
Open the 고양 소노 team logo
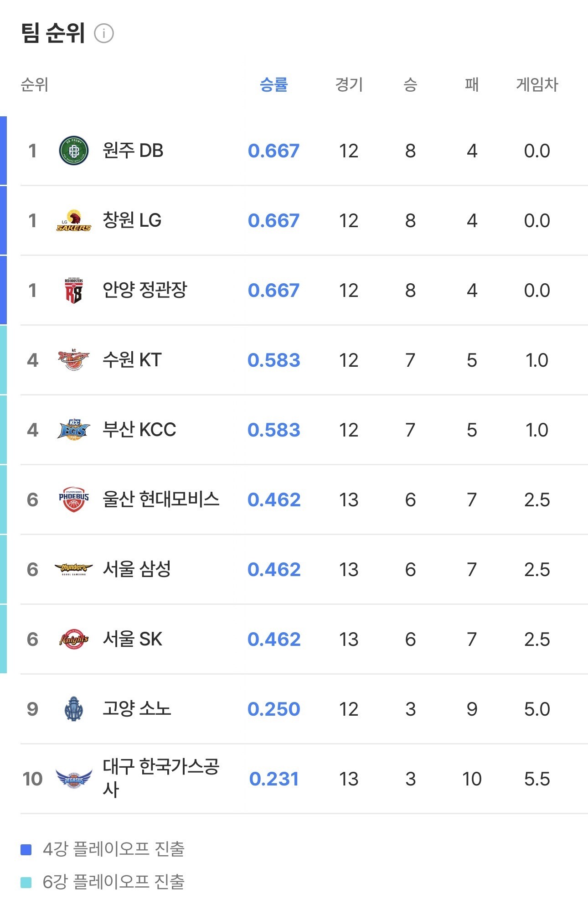(x=74, y=709)
